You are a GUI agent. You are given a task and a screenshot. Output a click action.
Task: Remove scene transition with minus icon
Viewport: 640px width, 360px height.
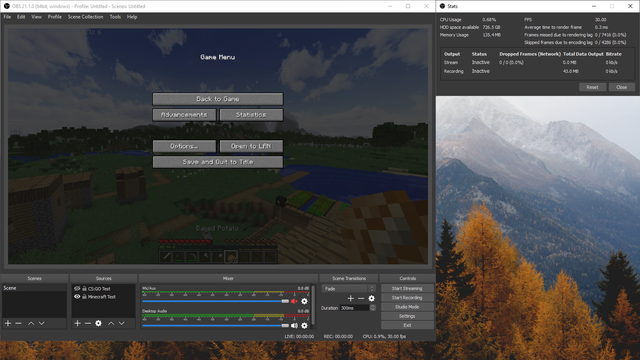coord(361,298)
